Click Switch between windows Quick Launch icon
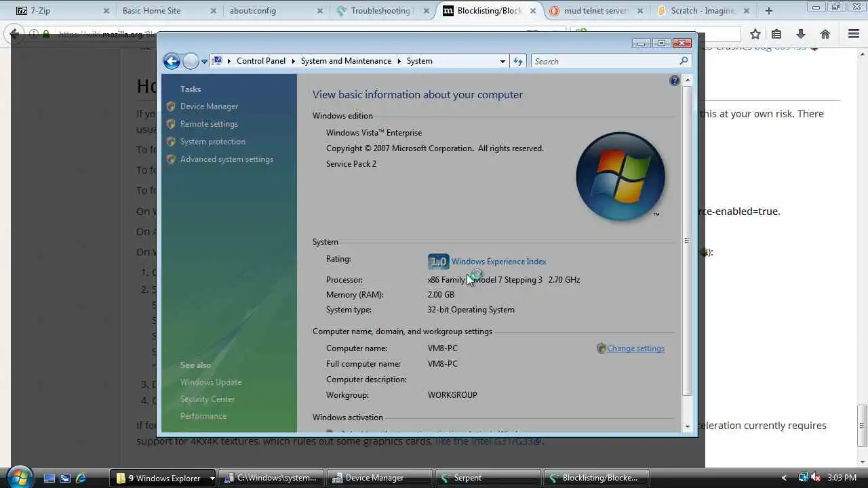This screenshot has width=868, height=488. point(65,478)
